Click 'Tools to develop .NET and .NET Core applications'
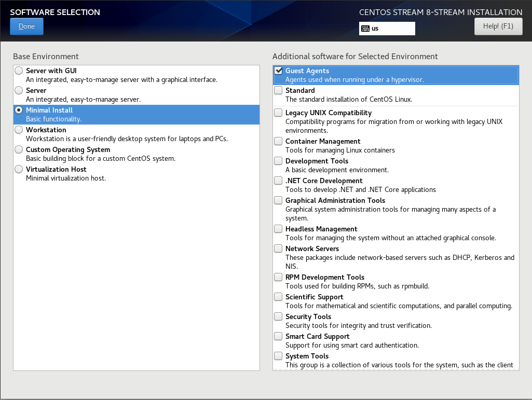 click(x=361, y=190)
